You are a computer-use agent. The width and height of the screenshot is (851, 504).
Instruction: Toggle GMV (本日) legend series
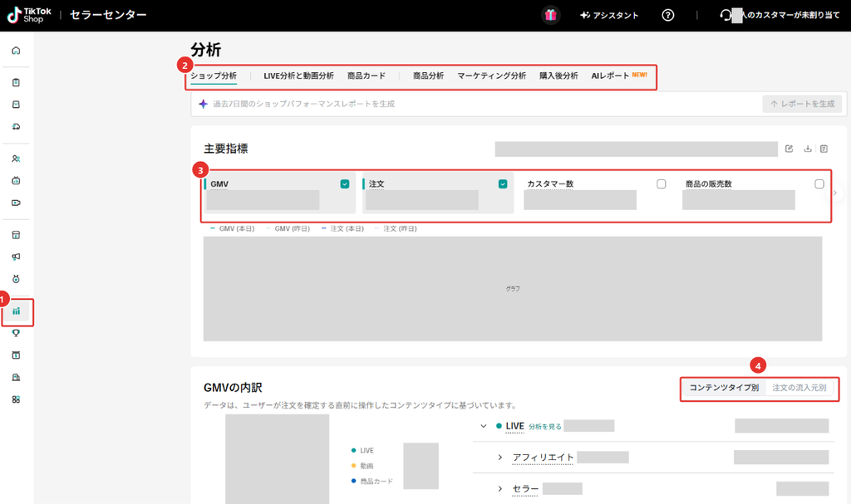click(233, 228)
